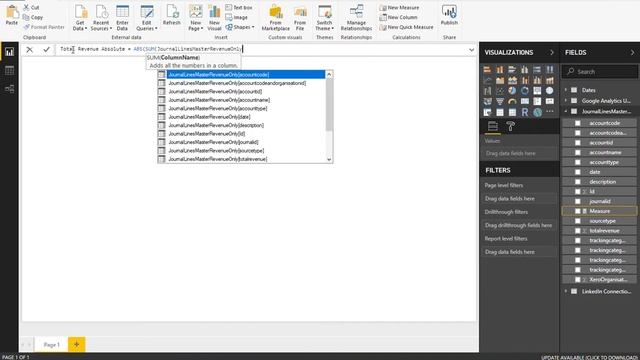
Task: Commit the formula with the checkmark icon
Action: (x=47, y=49)
